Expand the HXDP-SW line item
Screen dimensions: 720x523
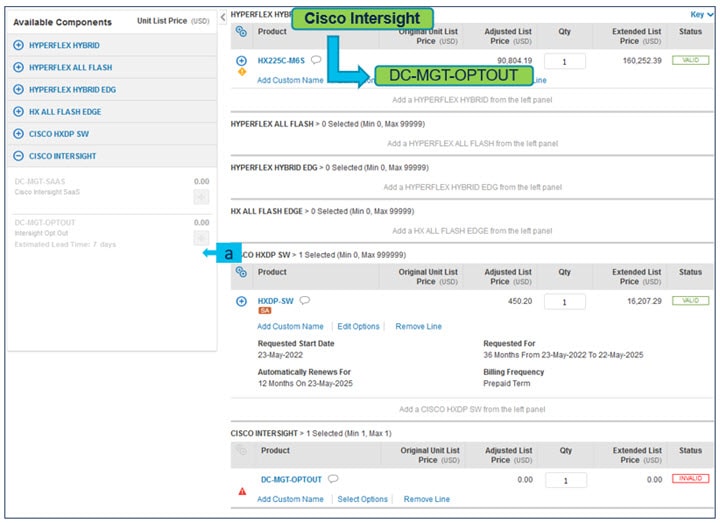point(241,301)
